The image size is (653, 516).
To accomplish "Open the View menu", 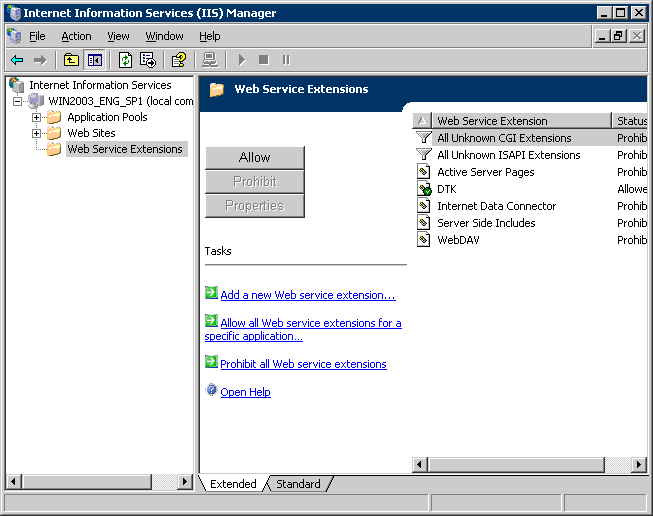I will [x=118, y=36].
